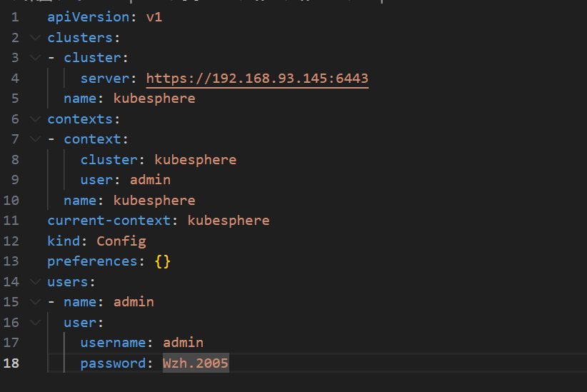Collapse the users fold chevron on line 14
The height and width of the screenshot is (392, 587).
[x=35, y=281]
